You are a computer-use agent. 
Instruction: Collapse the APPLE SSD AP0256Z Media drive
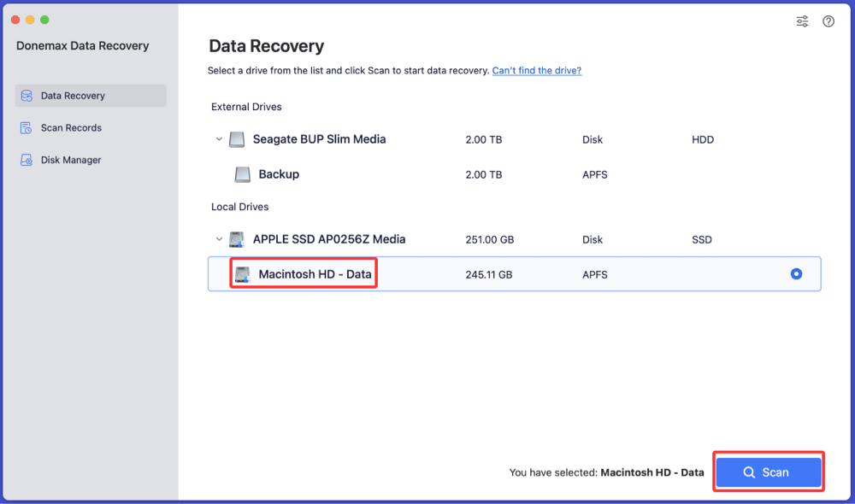218,239
